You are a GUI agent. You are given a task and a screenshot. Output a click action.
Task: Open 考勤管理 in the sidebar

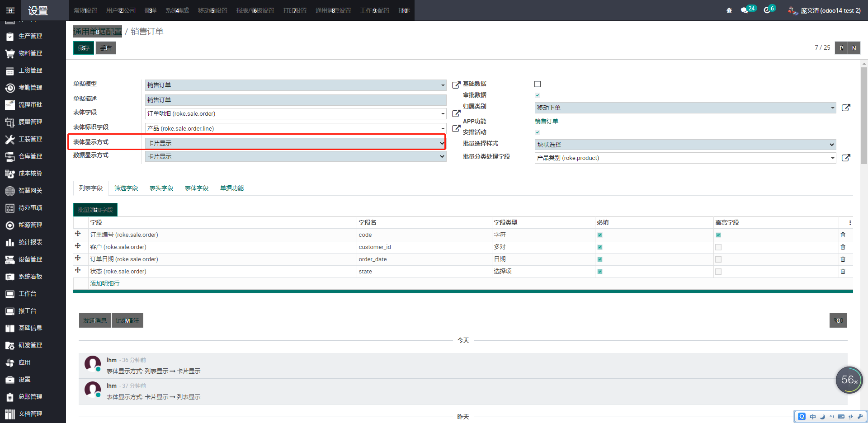[30, 88]
